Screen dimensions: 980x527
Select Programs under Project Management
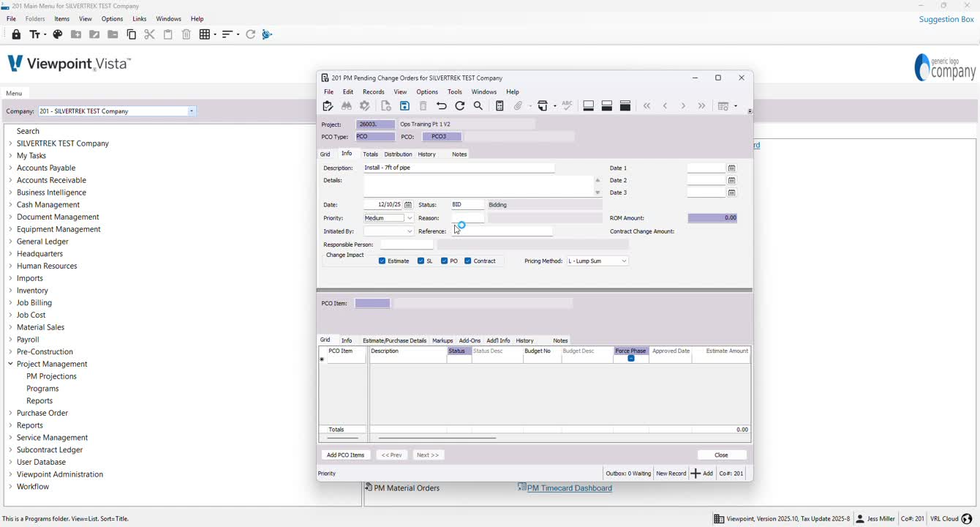42,389
